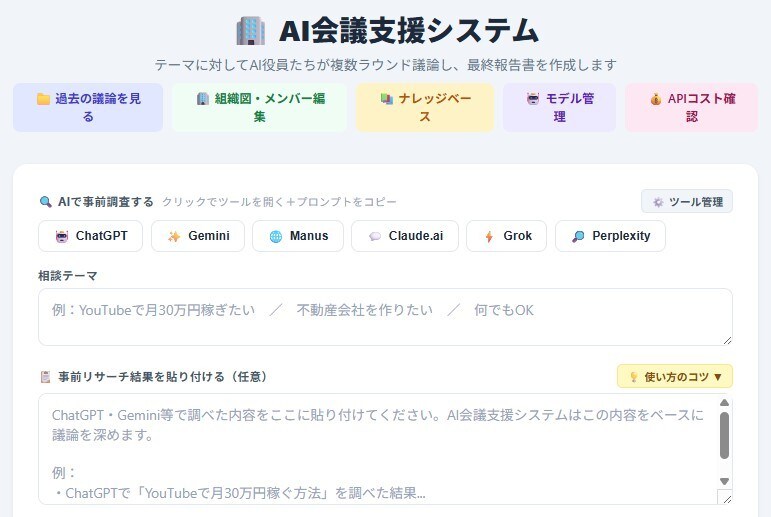Open 組織図・メンバー編集 tab

tap(260, 107)
